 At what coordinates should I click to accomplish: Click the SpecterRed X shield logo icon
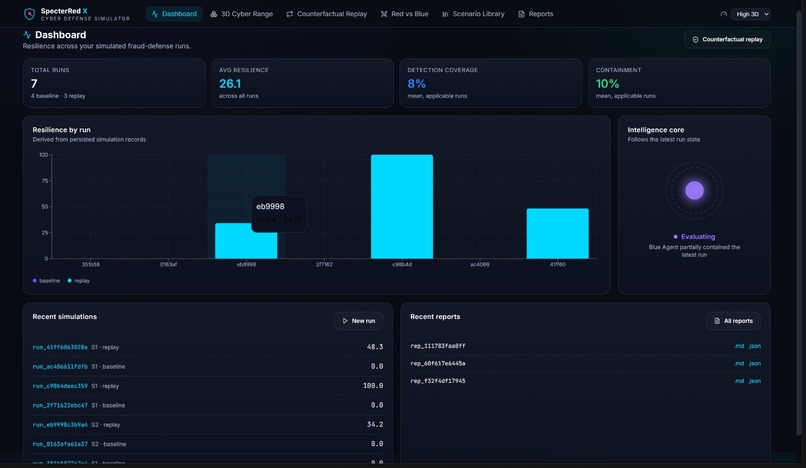[29, 14]
